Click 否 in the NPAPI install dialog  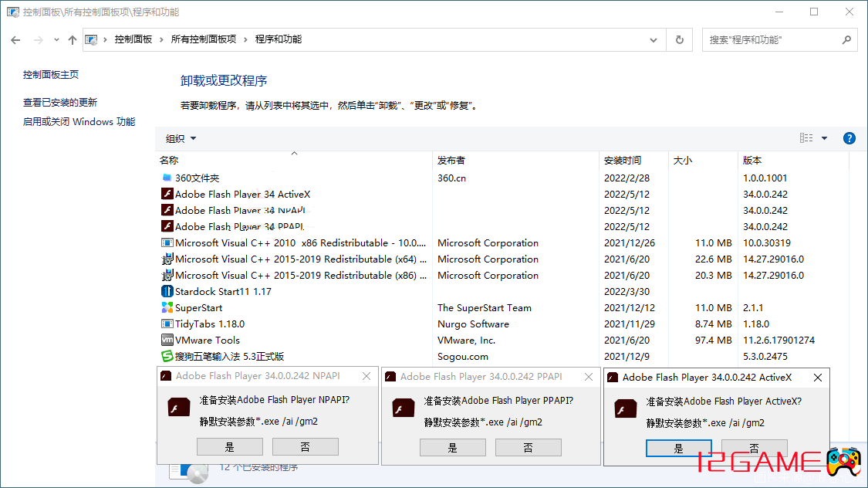coord(305,446)
